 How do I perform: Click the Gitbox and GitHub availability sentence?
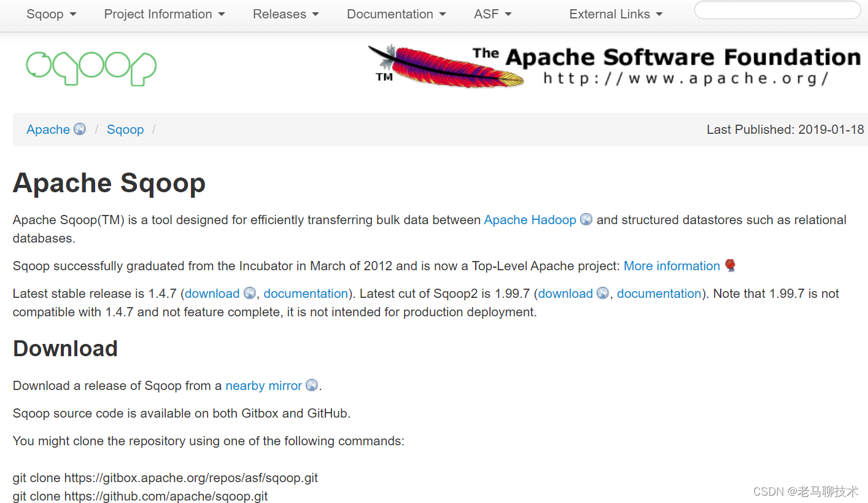tap(182, 413)
